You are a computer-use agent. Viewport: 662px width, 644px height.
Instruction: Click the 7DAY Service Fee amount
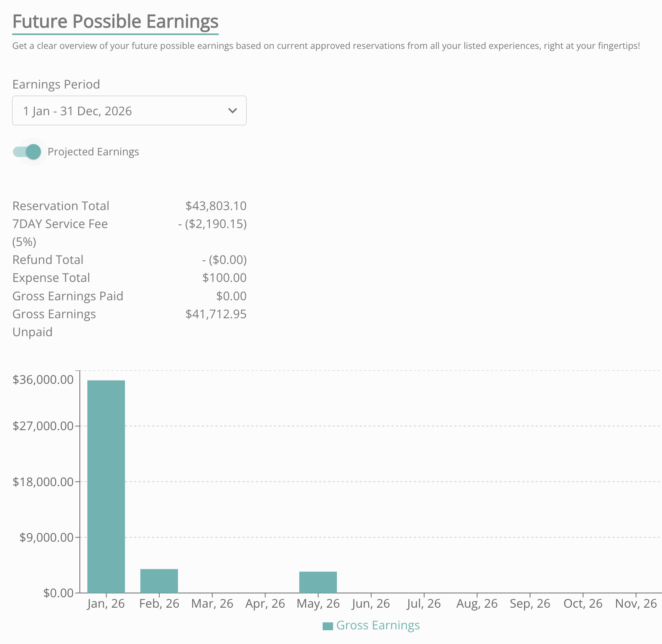(x=212, y=224)
